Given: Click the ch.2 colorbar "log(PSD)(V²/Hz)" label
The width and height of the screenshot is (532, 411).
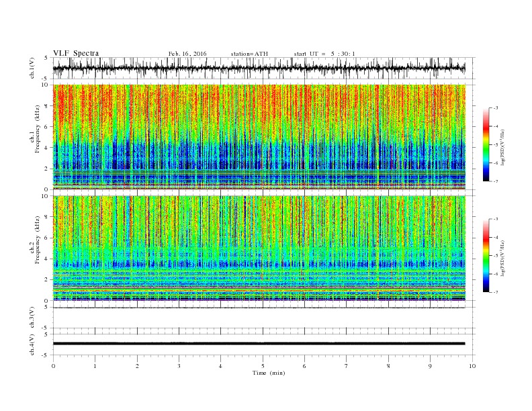Looking at the screenshot, I should click(x=502, y=258).
